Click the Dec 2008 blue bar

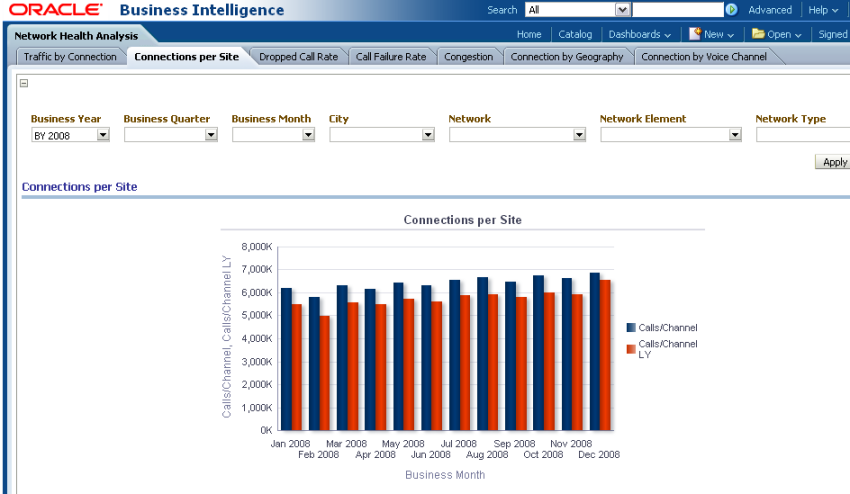tap(595, 351)
